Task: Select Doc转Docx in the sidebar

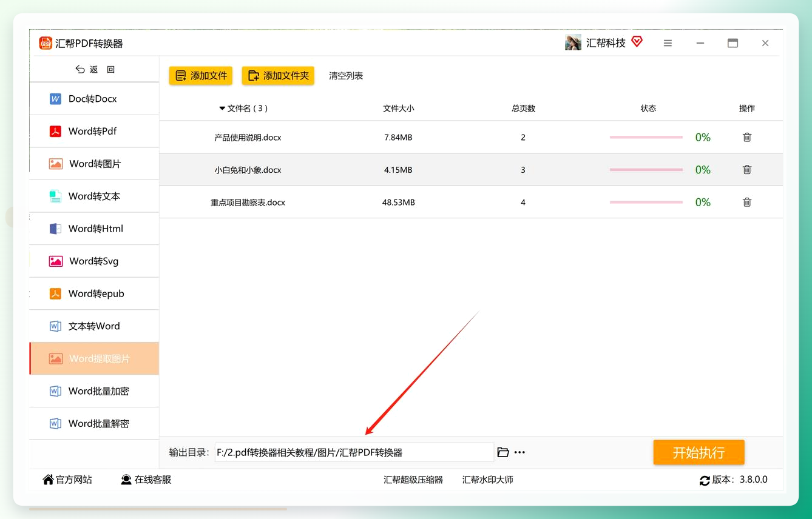Action: 94,98
